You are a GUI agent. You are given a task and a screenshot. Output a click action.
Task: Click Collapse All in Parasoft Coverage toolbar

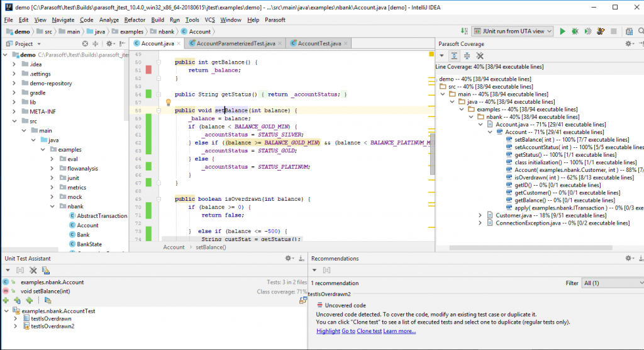pyautogui.click(x=467, y=55)
